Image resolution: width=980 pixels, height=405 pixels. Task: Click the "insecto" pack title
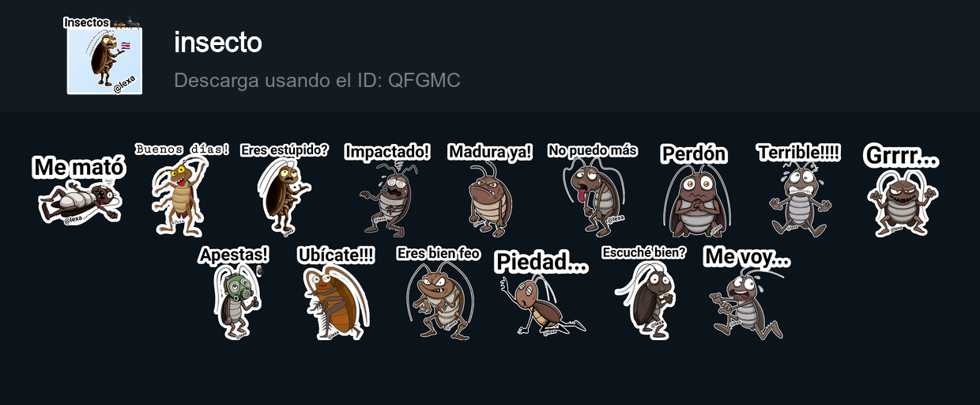point(217,43)
